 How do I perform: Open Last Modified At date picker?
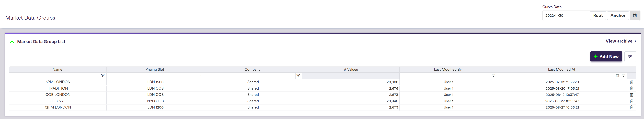pyautogui.click(x=617, y=76)
